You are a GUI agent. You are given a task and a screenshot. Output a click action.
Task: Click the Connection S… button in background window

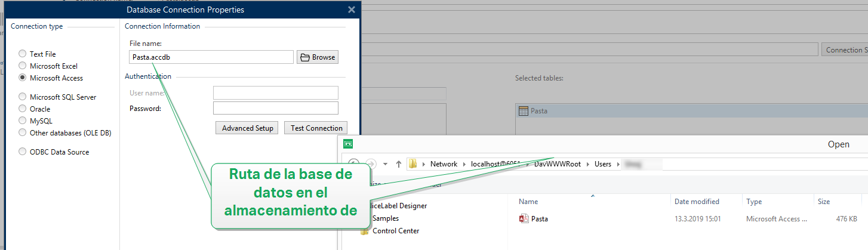click(845, 50)
